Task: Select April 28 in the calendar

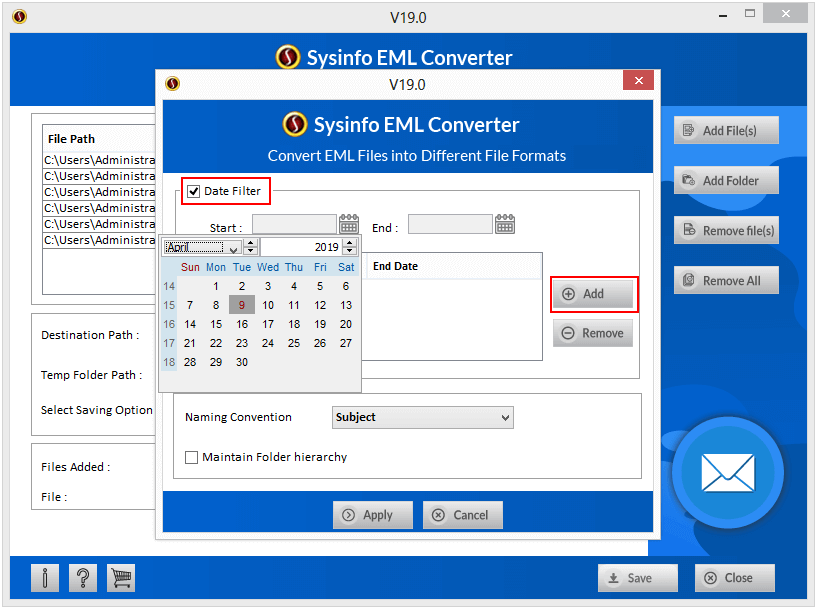Action: point(190,362)
